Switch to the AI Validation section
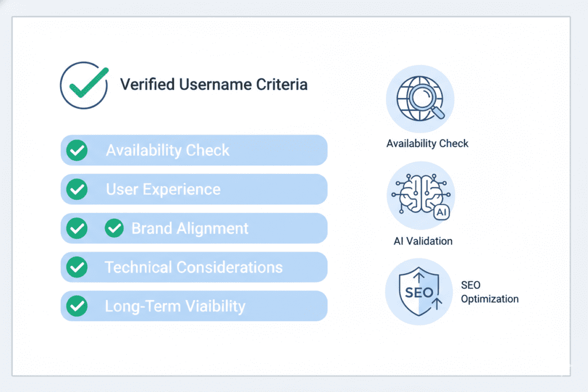The image size is (588, 392). click(422, 241)
